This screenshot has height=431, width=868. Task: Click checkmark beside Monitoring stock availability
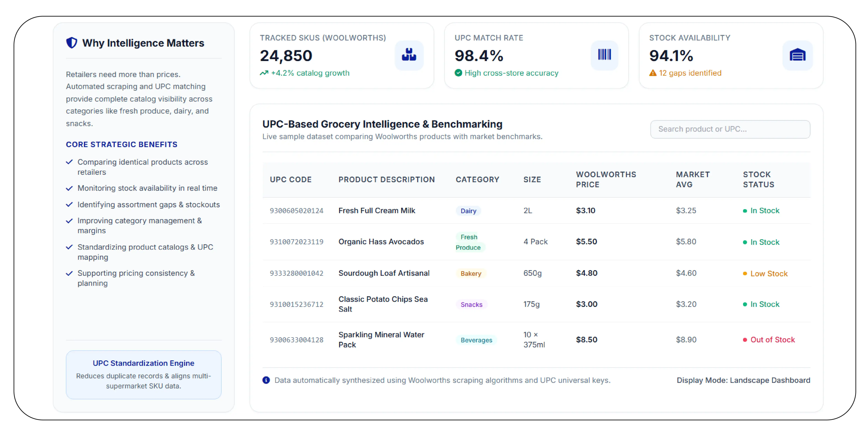click(x=69, y=188)
